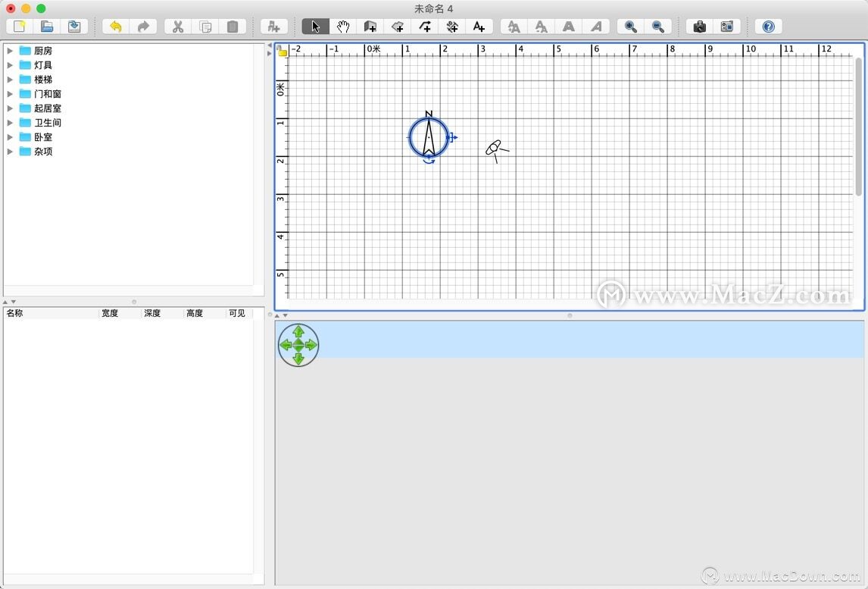Activate the Add text tool
Screen dimensions: 868x589
point(479,27)
